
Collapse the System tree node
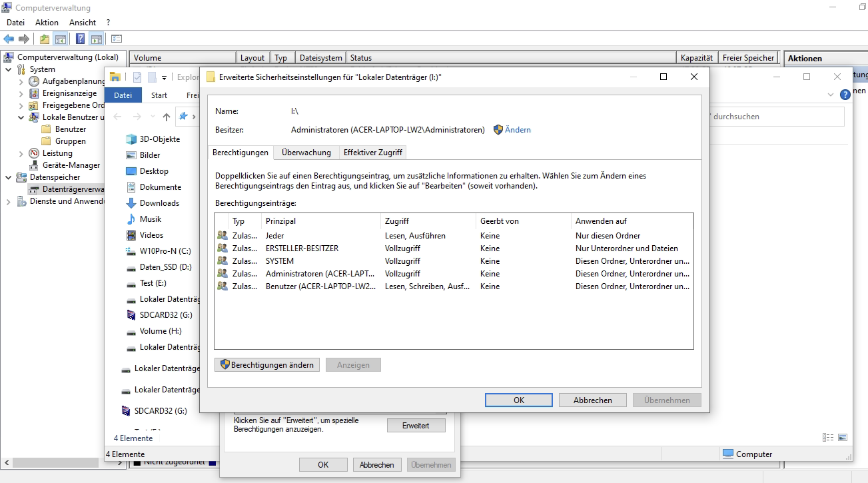pyautogui.click(x=8, y=69)
